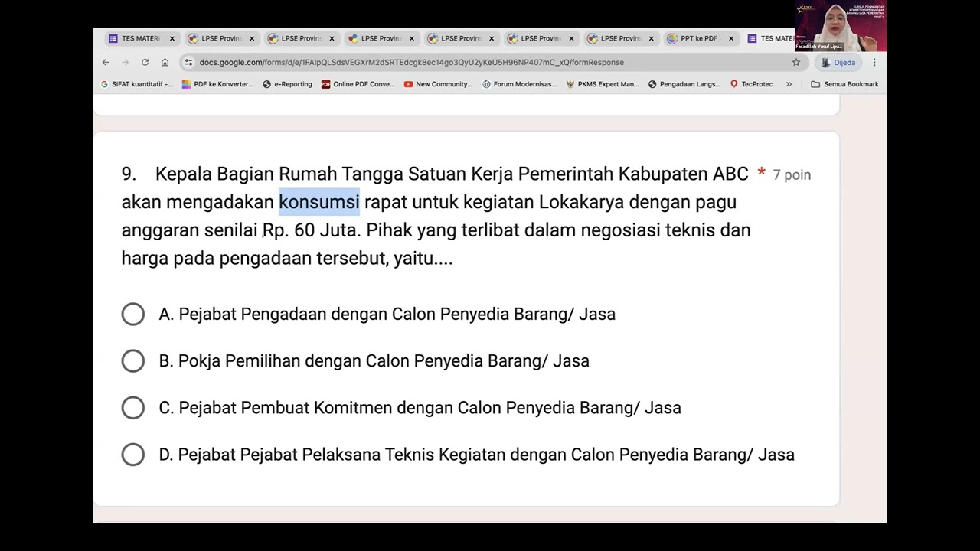Open Forum Modernisasi bookmark

pos(519,84)
